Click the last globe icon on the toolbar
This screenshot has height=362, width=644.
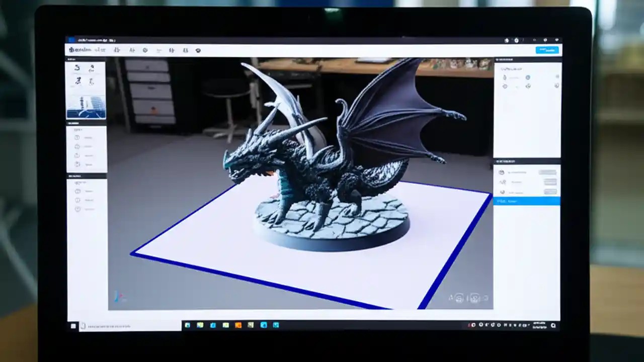[x=198, y=50]
